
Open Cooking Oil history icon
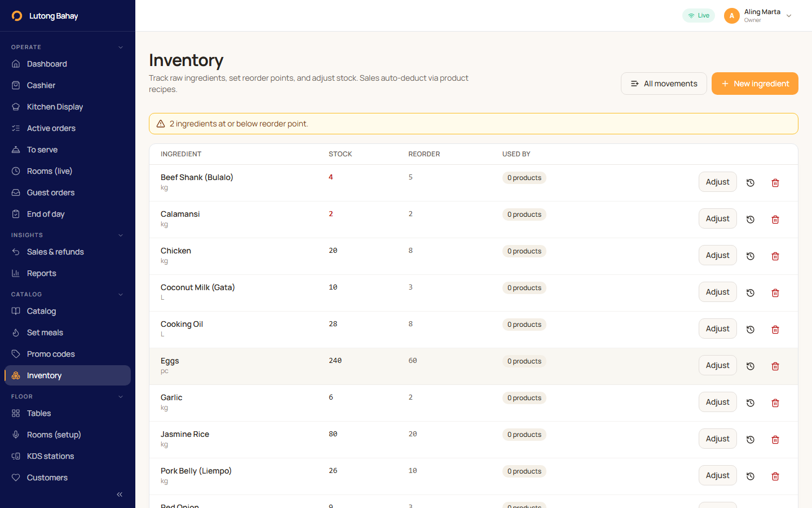pyautogui.click(x=751, y=330)
